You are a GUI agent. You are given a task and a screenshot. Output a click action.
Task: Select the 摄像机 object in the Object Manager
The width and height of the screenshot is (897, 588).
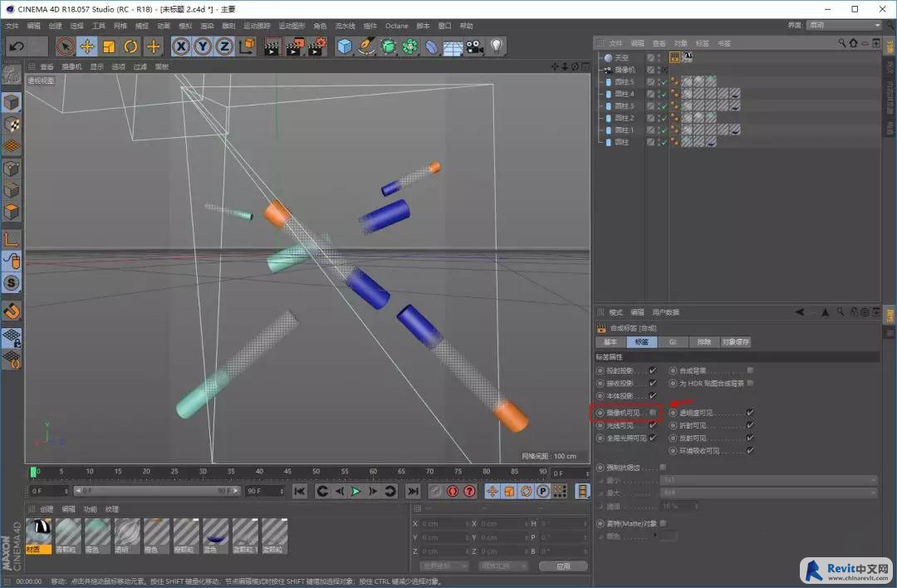click(x=625, y=70)
